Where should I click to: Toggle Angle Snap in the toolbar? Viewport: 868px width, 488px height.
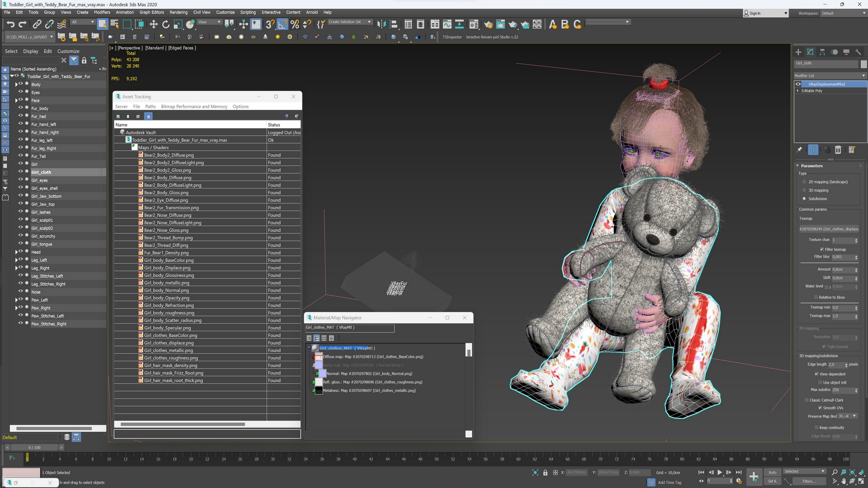coord(282,24)
